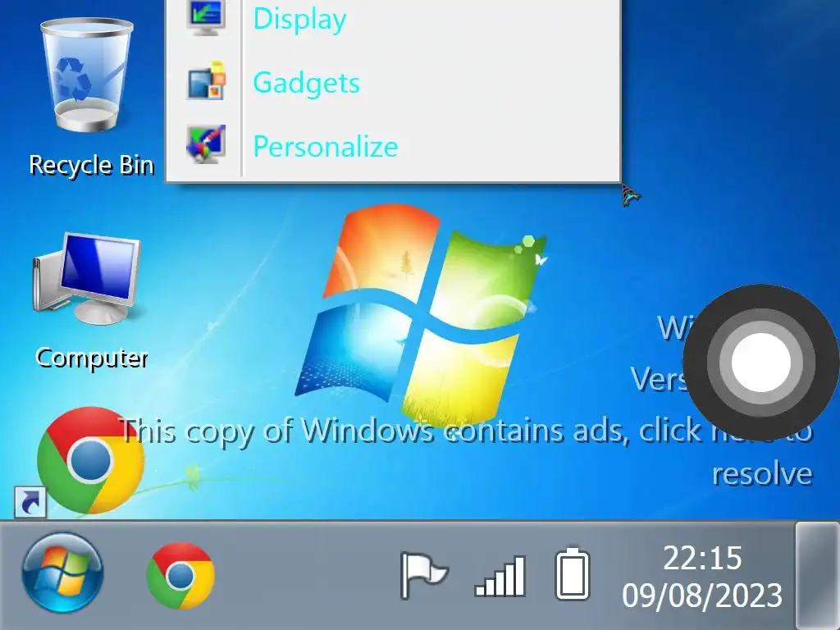Open the Action Center flag icon

coord(424,576)
